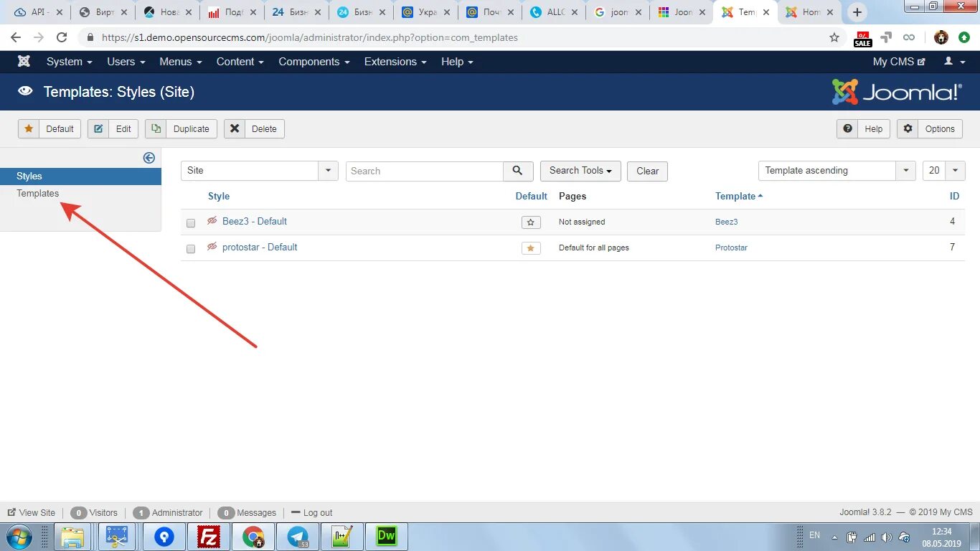Click the Duplicate button
Screen dimensions: 980x551
[x=181, y=128]
